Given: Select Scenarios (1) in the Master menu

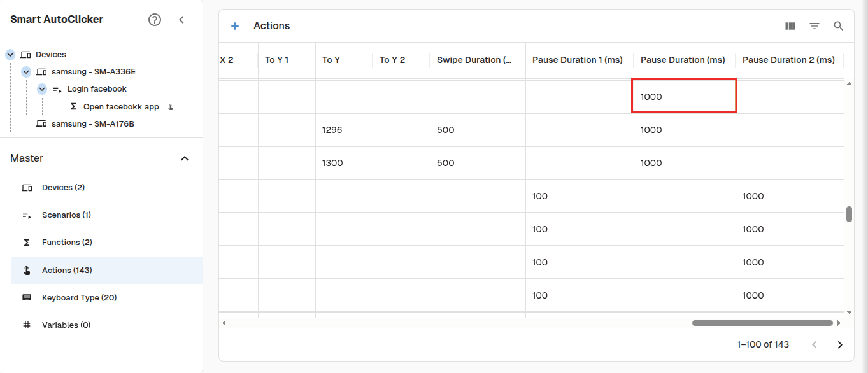Looking at the screenshot, I should [68, 215].
